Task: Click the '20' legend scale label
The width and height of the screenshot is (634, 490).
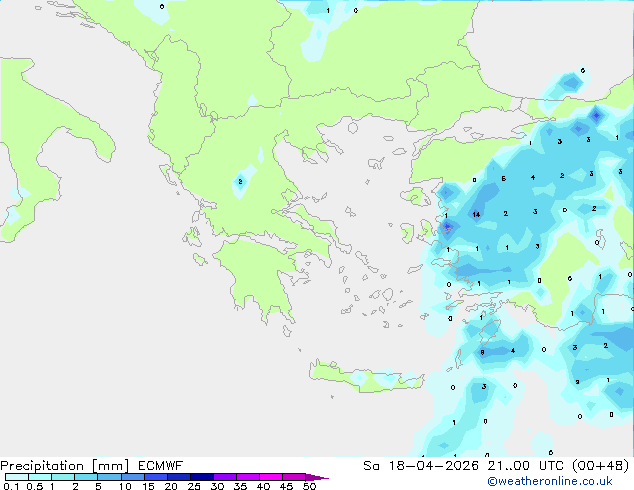Action: [x=171, y=486]
